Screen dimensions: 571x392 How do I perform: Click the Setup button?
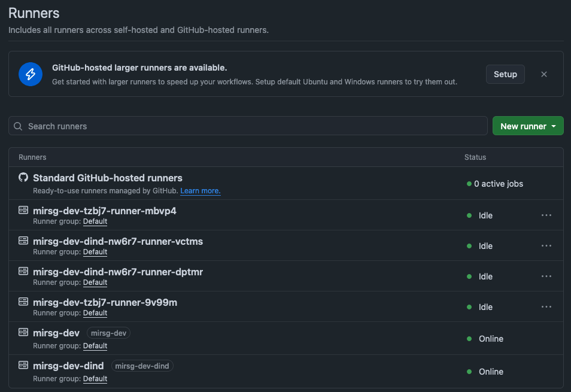coord(505,74)
